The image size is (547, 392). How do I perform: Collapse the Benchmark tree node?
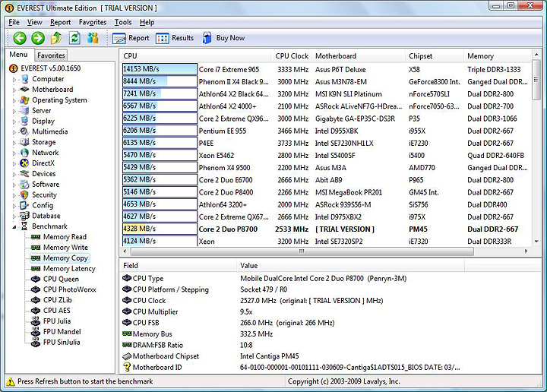(x=14, y=226)
